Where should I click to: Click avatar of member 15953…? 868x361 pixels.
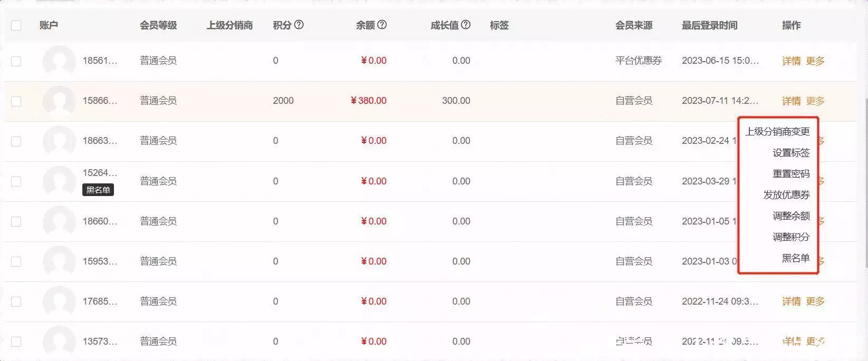[x=59, y=261]
